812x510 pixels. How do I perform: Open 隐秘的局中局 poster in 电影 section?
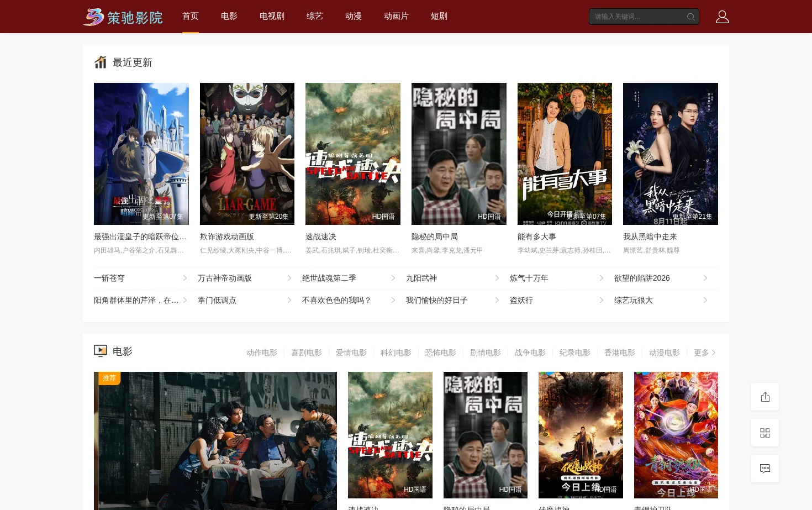(x=486, y=435)
